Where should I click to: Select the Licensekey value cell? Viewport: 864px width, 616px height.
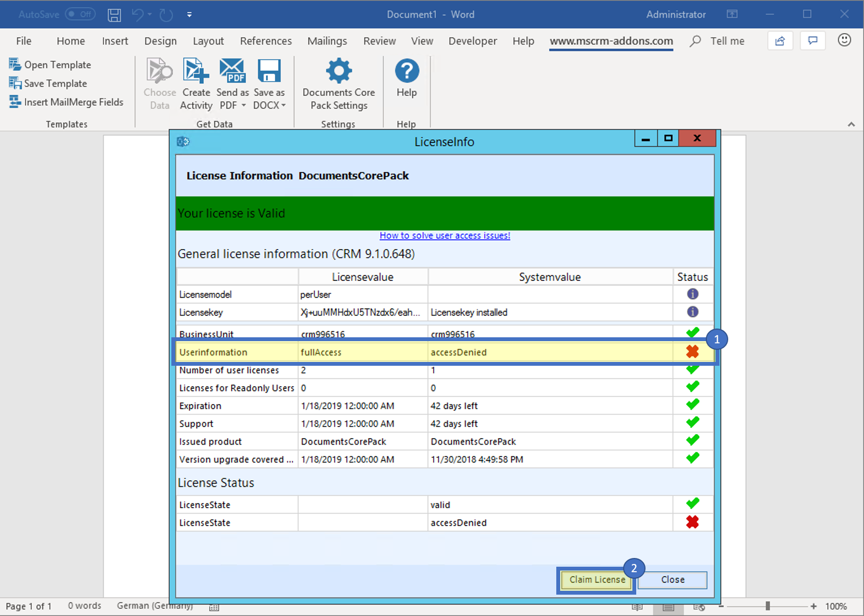pos(362,312)
